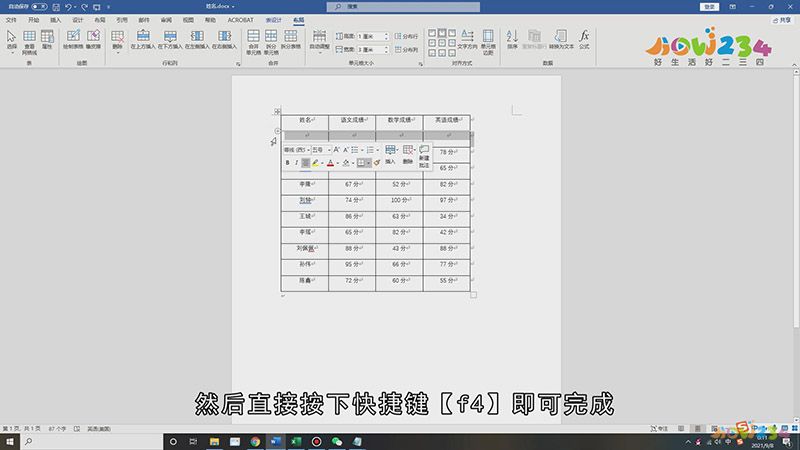Screen dimensions: 800x450
Task: Click Convert to Text (转换为文本)
Action: [561, 39]
